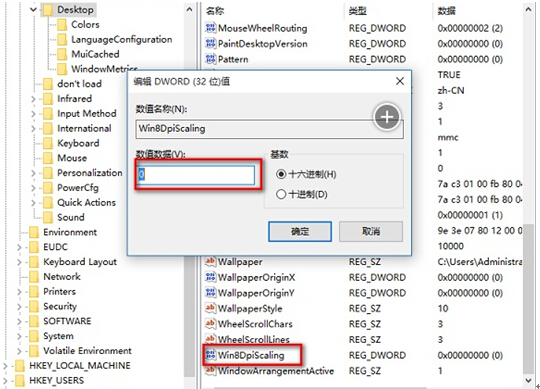The image size is (540, 389).
Task: Click the Keyboard folder icon
Action: [x=48, y=143]
